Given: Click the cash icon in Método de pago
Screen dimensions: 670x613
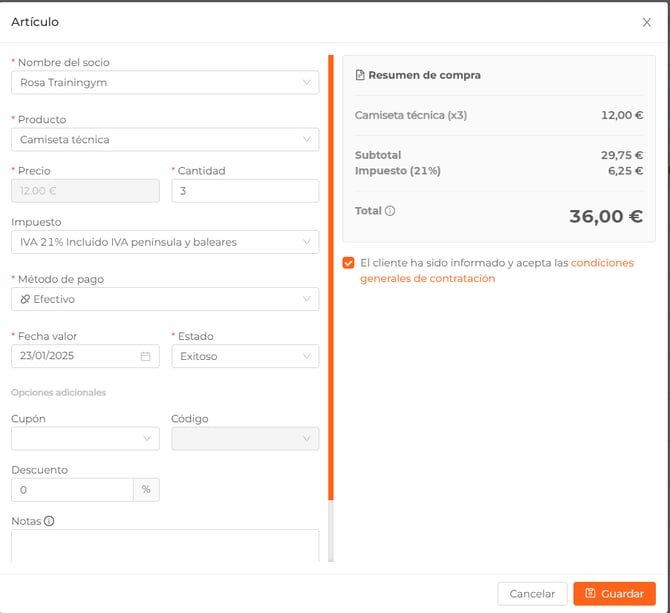Looking at the screenshot, I should tap(25, 299).
